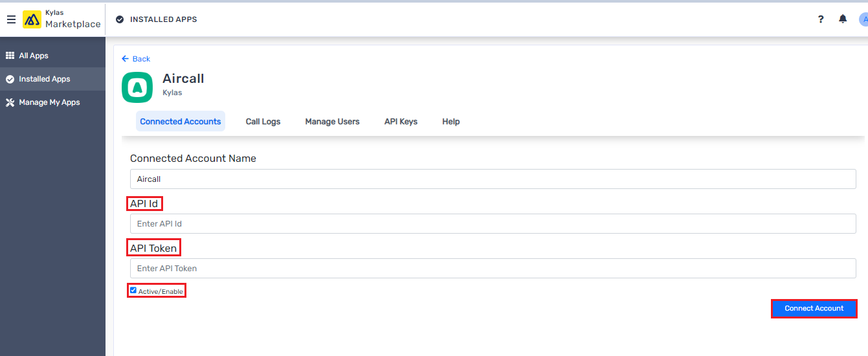Focus the Enter API Token field

pos(493,269)
